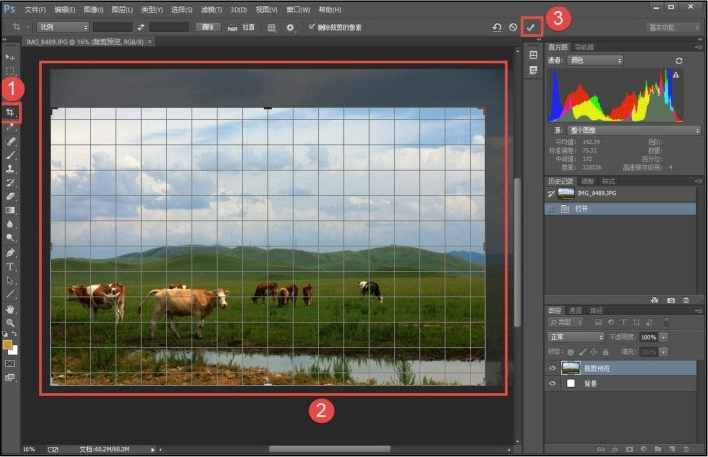Refresh the histogram panel
Screen dimensions: 708x457
pos(679,61)
